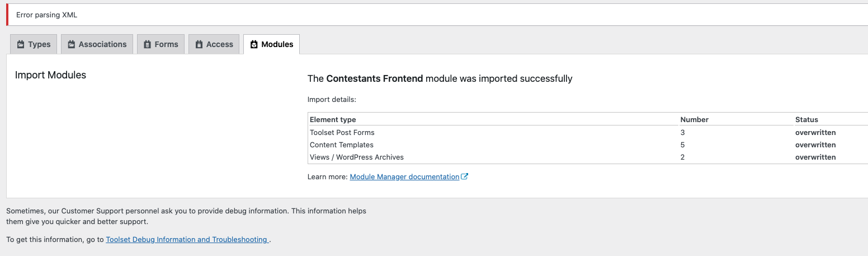
Task: Click the overwritten status for Content Templates
Action: pos(815,145)
